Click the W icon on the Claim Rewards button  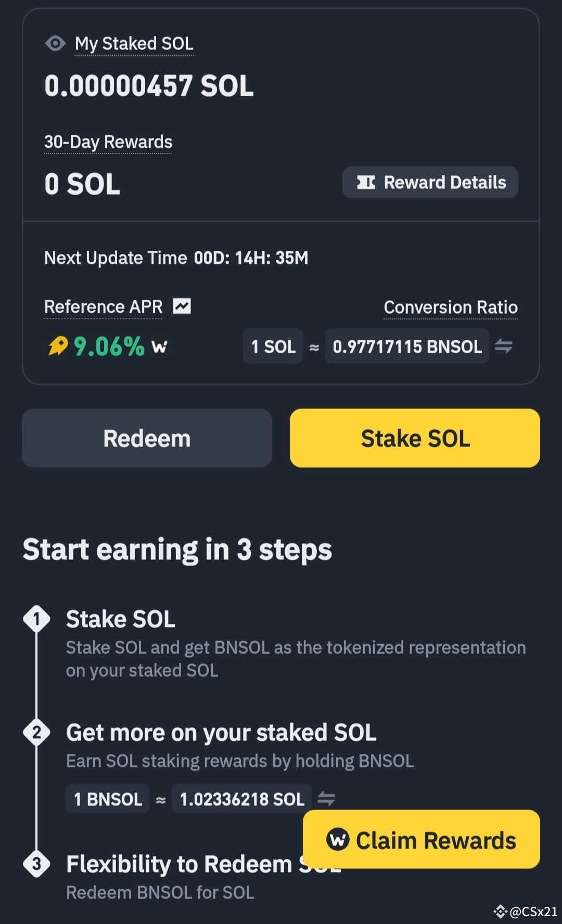point(339,840)
